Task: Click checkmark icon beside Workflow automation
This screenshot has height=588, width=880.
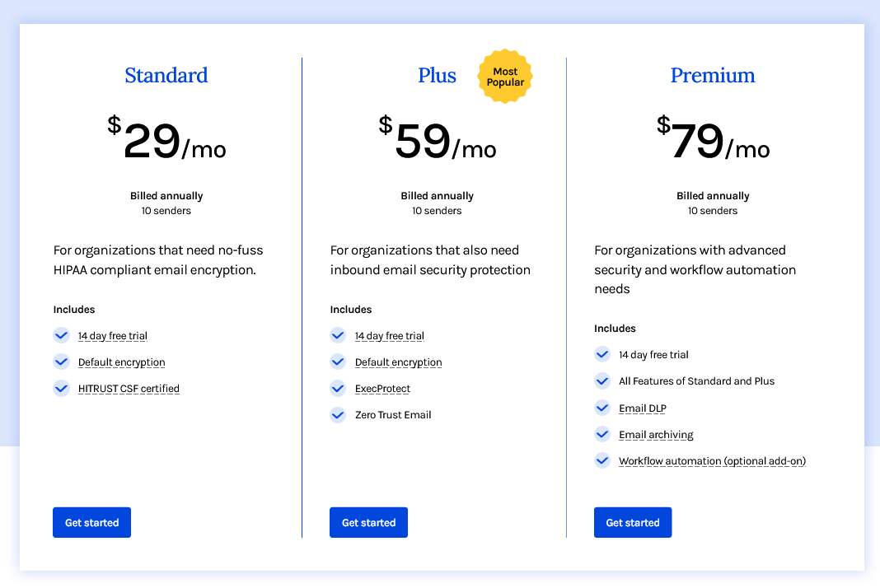Action: click(602, 460)
